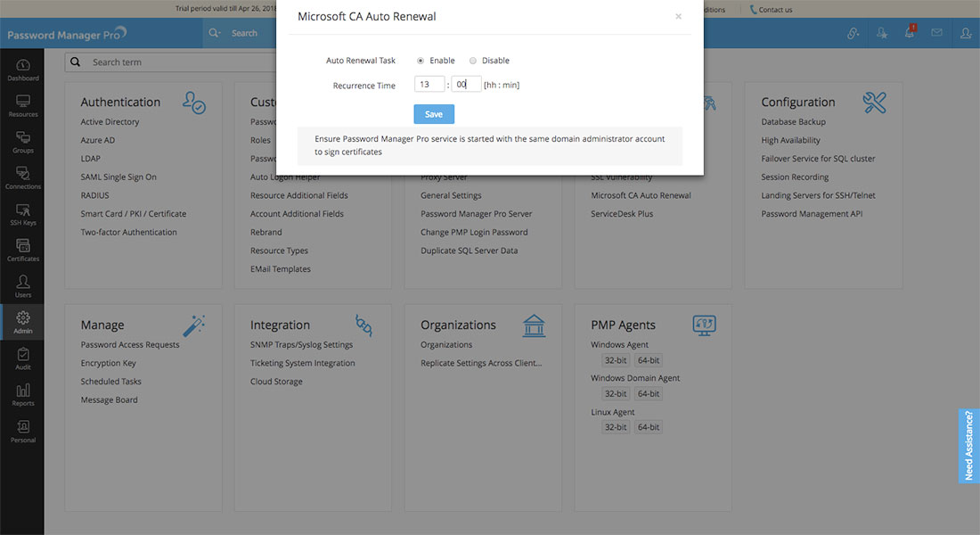Viewport: 980px width, 535px height.
Task: Select the Enable radio button
Action: click(420, 61)
